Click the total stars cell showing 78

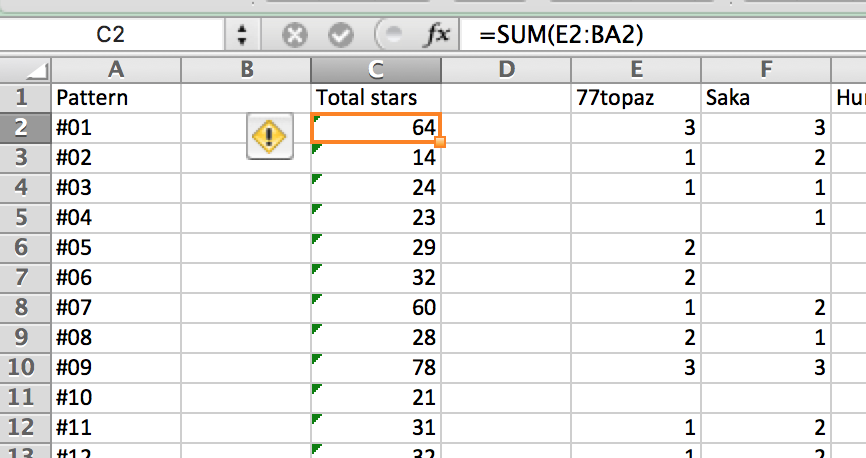[376, 367]
